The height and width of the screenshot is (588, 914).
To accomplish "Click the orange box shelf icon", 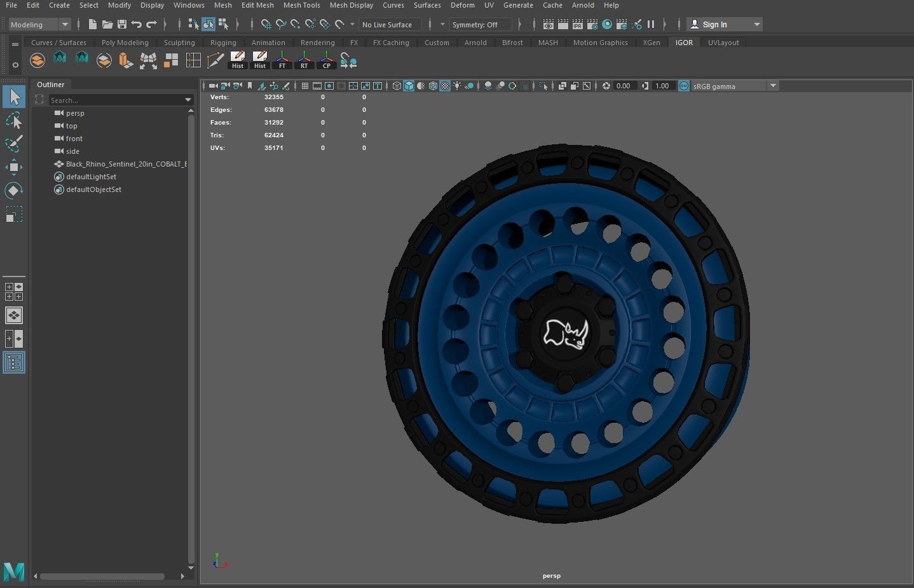I will (126, 60).
